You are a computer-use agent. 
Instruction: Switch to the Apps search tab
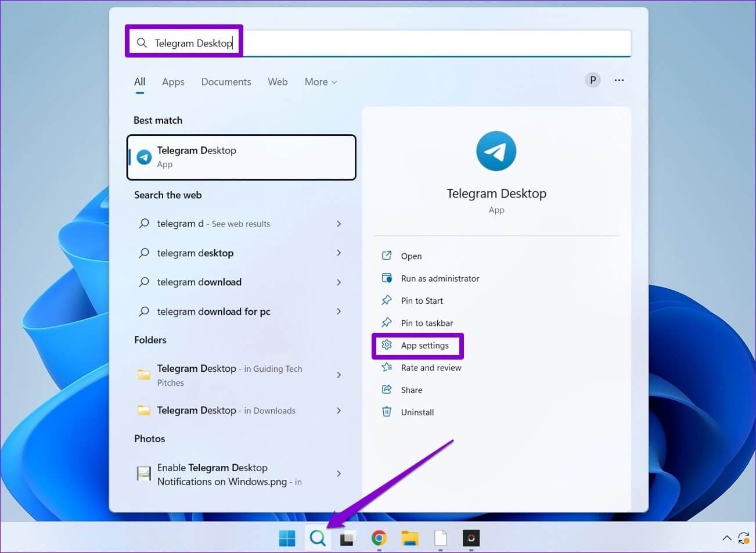click(173, 82)
